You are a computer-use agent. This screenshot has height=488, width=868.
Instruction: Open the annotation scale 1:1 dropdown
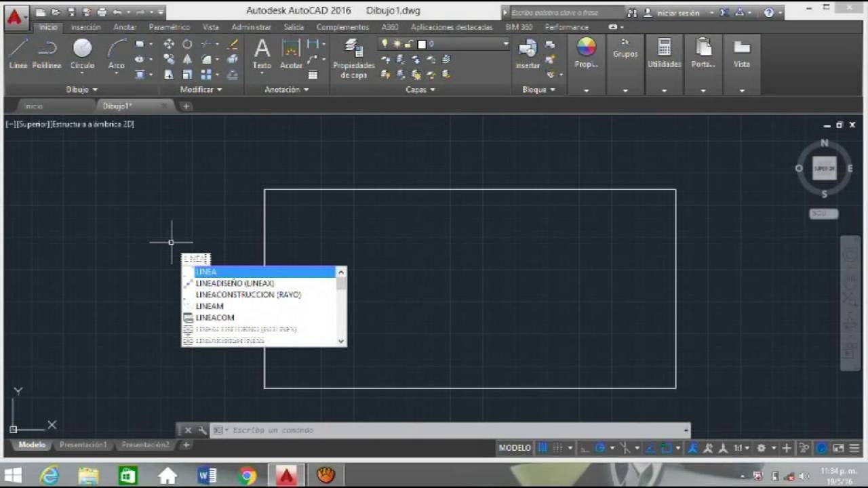[741, 448]
